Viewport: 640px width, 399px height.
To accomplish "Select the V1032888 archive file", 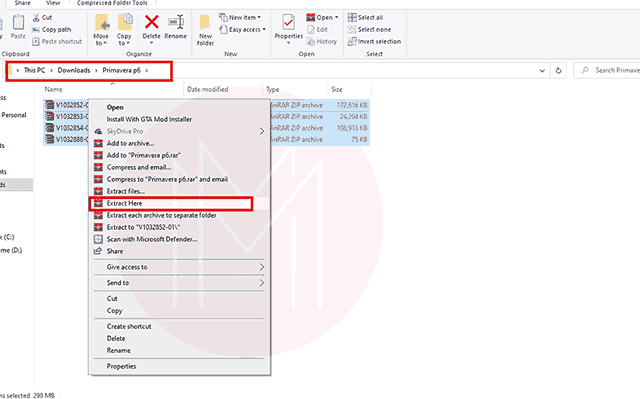I will pyautogui.click(x=66, y=139).
